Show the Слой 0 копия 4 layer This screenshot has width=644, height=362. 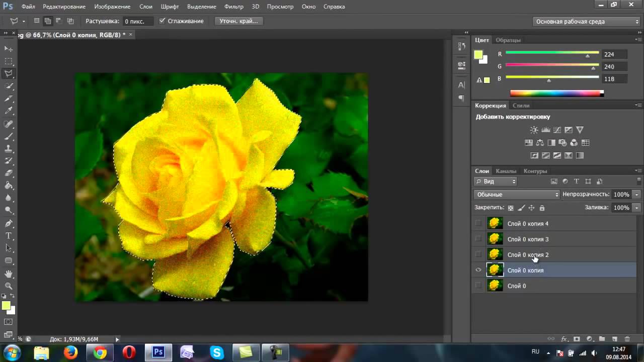pyautogui.click(x=478, y=224)
